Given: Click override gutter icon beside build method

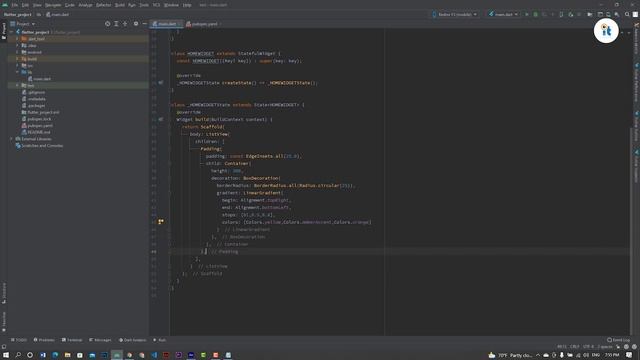Looking at the screenshot, I should click(161, 120).
